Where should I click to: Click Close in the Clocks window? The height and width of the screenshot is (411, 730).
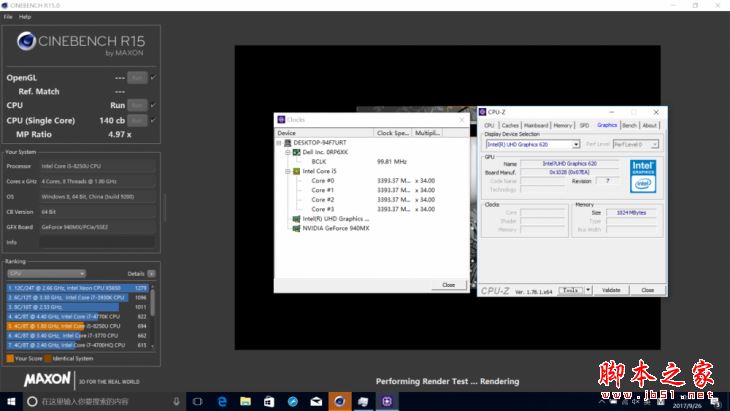448,285
